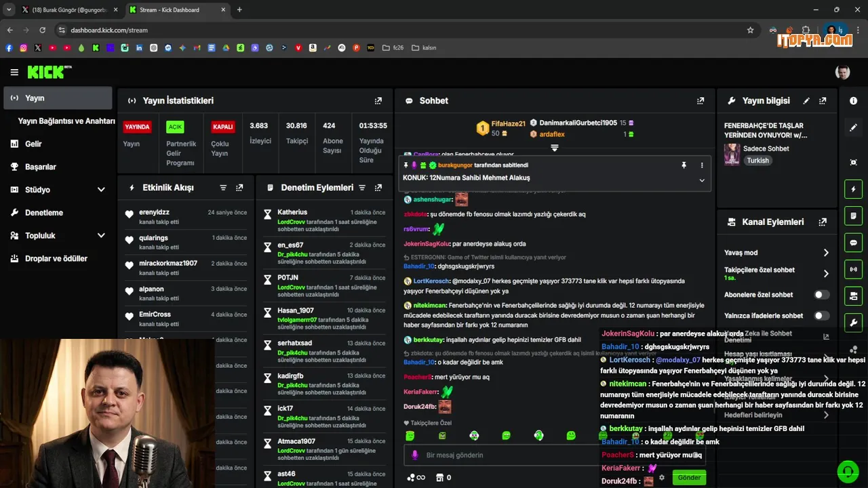Open the profile avatar menu in Kick header
Image resolution: width=868 pixels, height=488 pixels.
(x=842, y=73)
